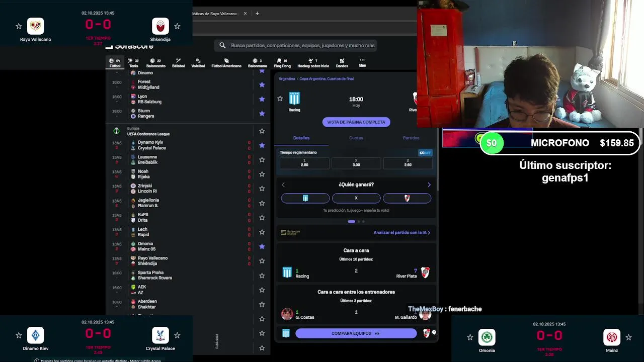Open the AEK vs AZ match row
Viewport: 644px width, 362px height.
click(188, 290)
